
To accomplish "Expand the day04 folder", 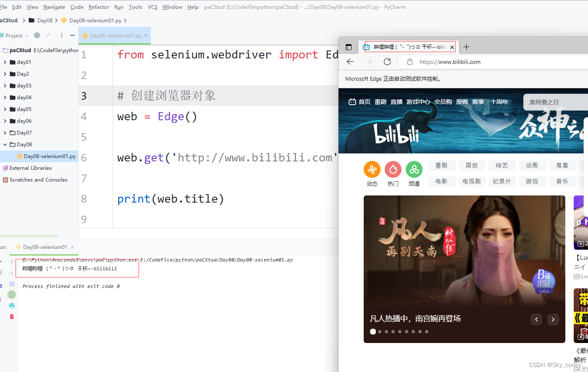I will pos(5,98).
